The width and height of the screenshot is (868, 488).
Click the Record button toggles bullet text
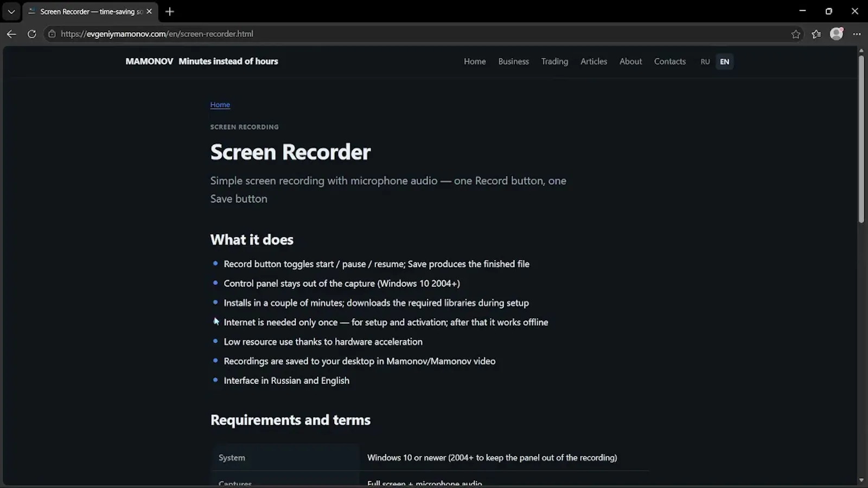pyautogui.click(x=376, y=264)
